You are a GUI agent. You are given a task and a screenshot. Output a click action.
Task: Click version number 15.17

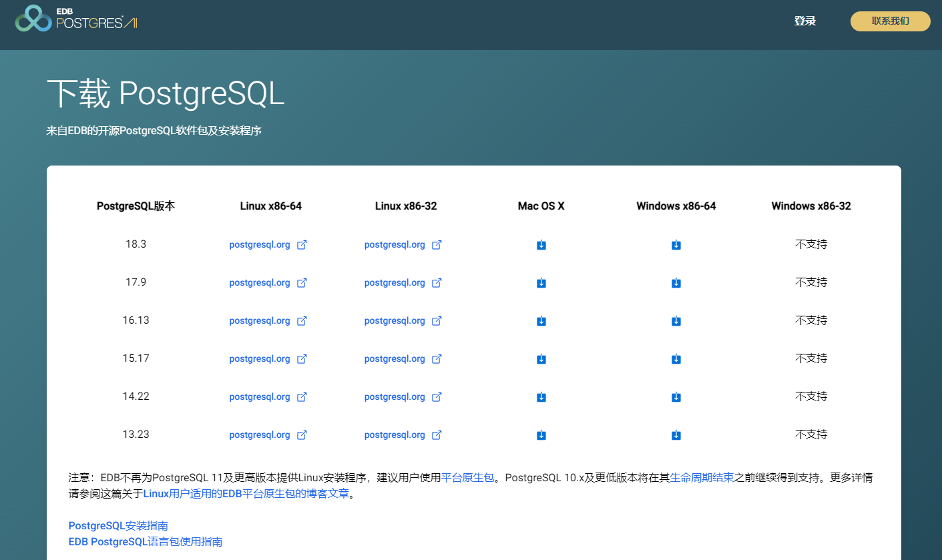point(136,358)
